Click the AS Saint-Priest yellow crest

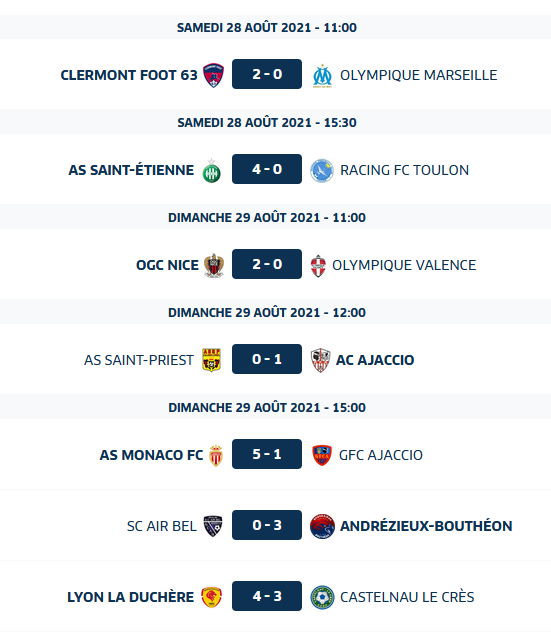coord(211,360)
